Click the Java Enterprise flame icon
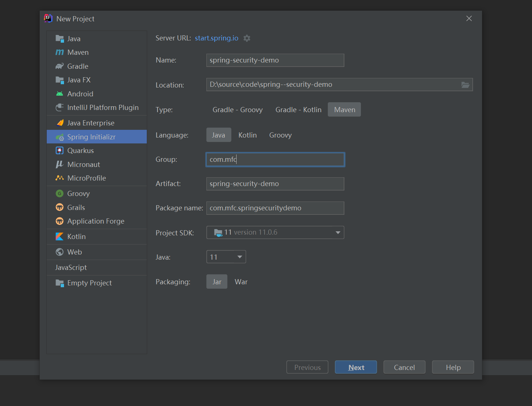Screen dimensions: 532x406 (60, 123)
